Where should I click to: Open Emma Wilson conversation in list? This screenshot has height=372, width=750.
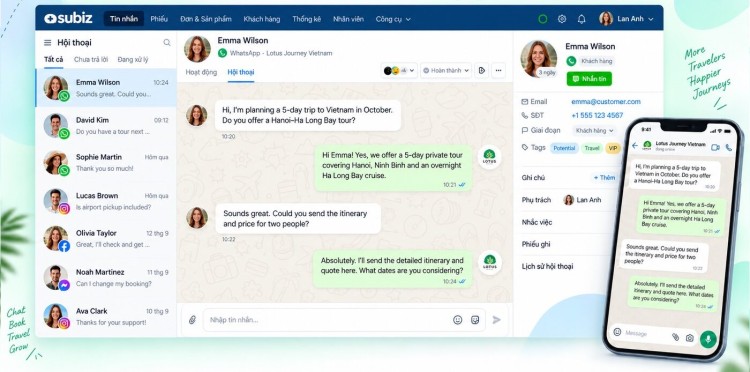[106, 88]
